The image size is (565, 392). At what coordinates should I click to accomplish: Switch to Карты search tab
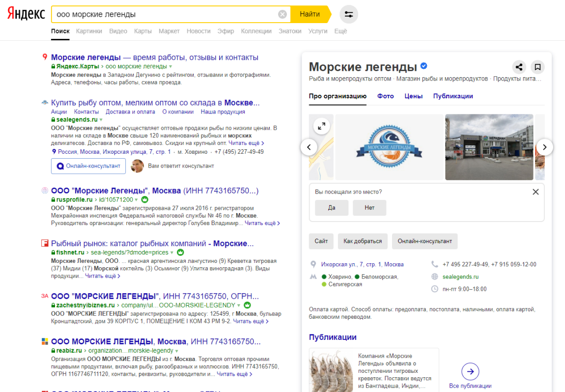tap(142, 31)
